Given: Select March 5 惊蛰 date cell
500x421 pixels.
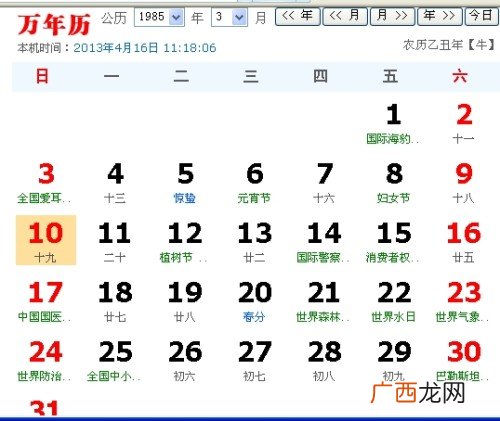Looking at the screenshot, I should pos(185,182).
